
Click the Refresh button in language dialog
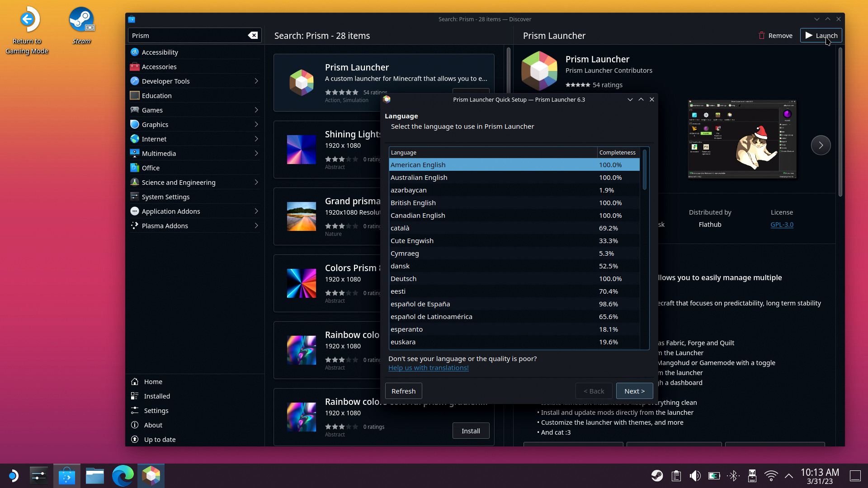(x=404, y=390)
